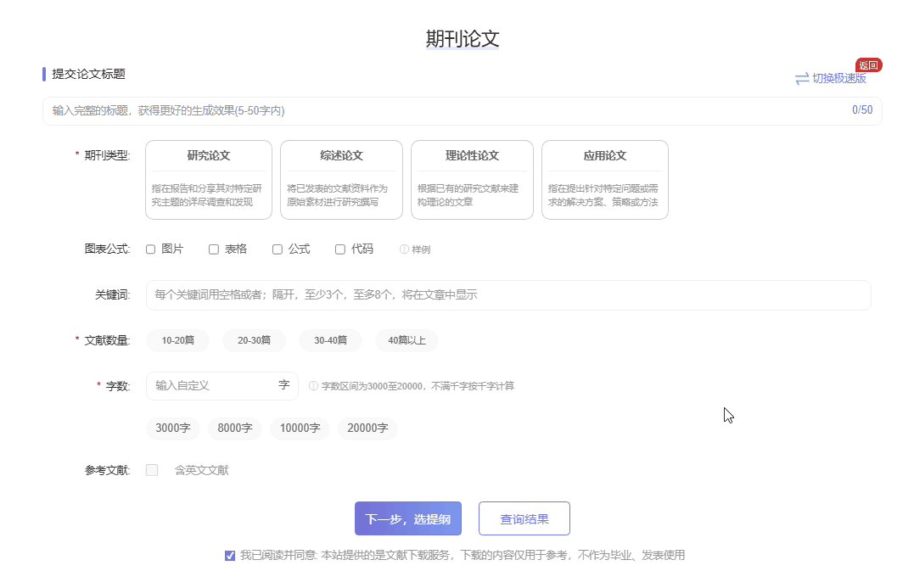Click the 期刊论文 page heading
914x588 pixels.
463,39
